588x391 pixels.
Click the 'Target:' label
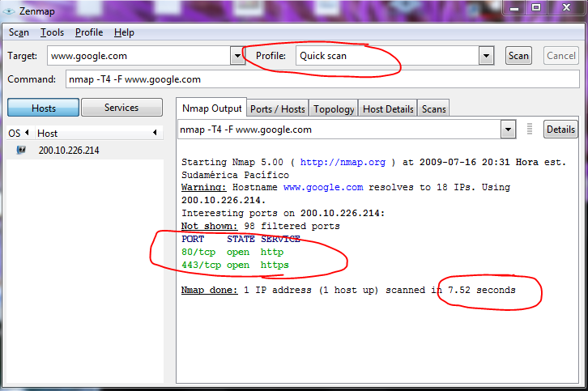(x=23, y=56)
